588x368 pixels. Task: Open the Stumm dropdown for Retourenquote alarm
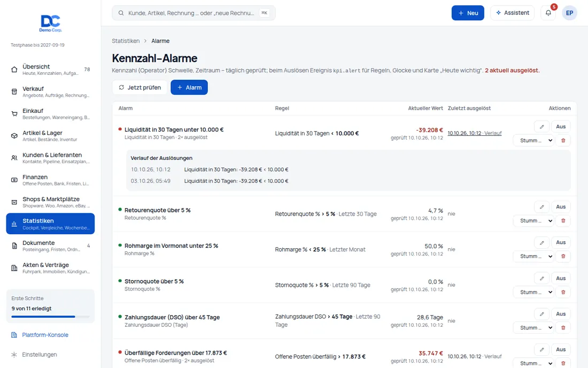click(533, 220)
